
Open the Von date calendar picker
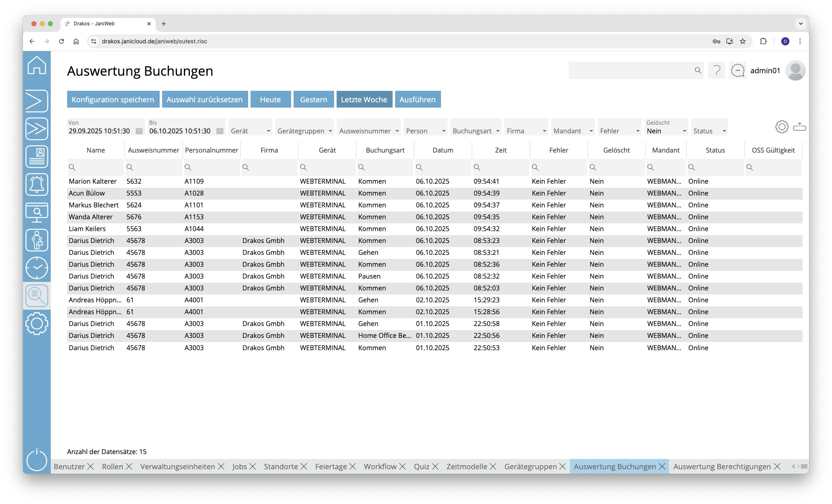139,131
